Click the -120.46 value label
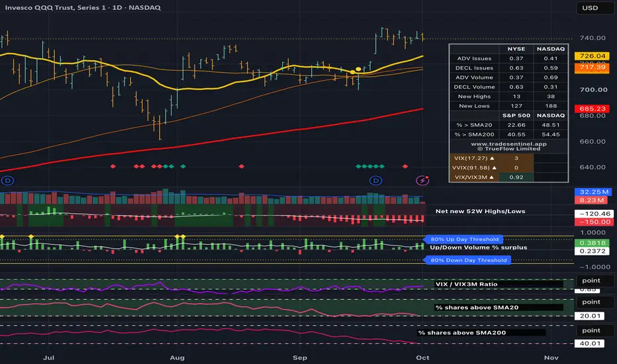Image resolution: width=617 pixels, height=364 pixels. [x=594, y=214]
